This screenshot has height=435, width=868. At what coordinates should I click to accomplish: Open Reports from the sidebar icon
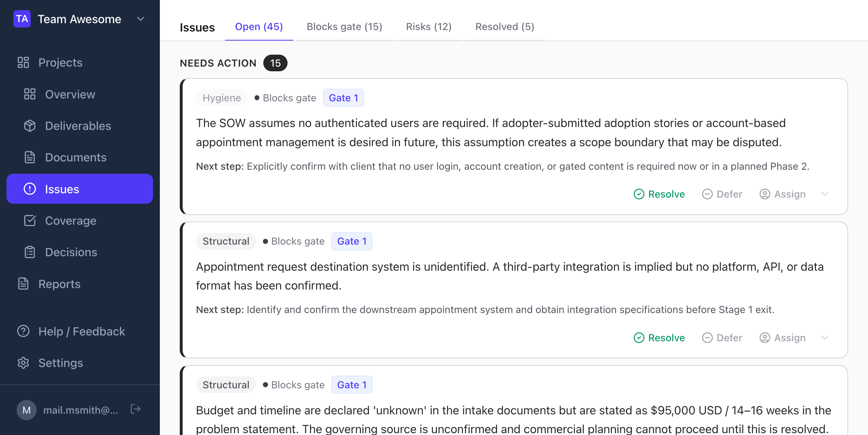pyautogui.click(x=23, y=284)
